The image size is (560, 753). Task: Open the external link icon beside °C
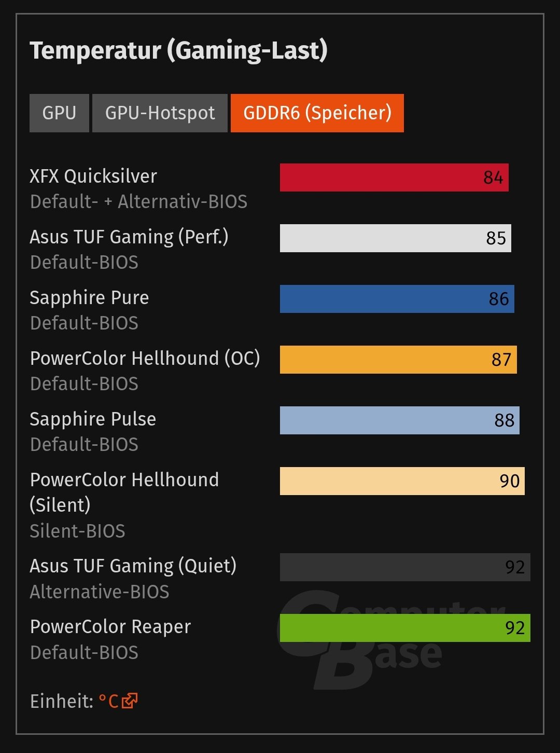(x=130, y=701)
